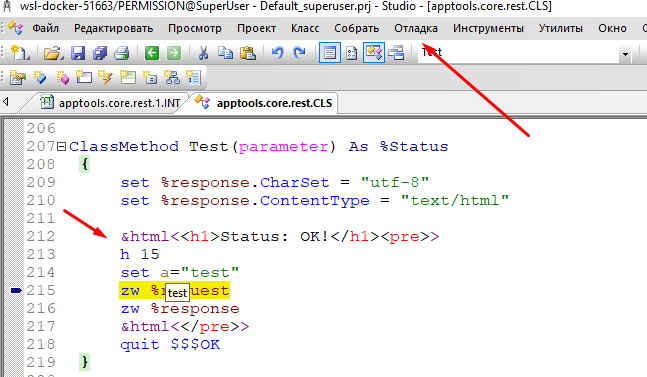The image size is (647, 377).
Task: Click the list-lines new-member icon
Action: pos(193,77)
